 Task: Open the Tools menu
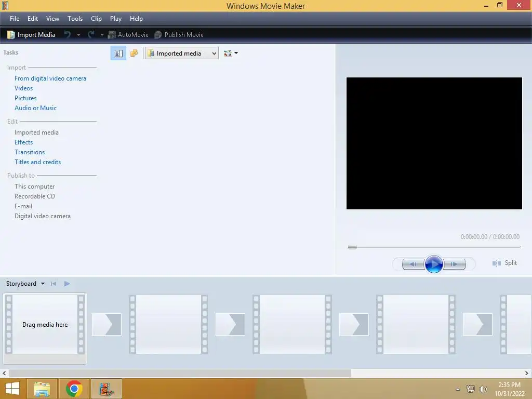pos(75,19)
